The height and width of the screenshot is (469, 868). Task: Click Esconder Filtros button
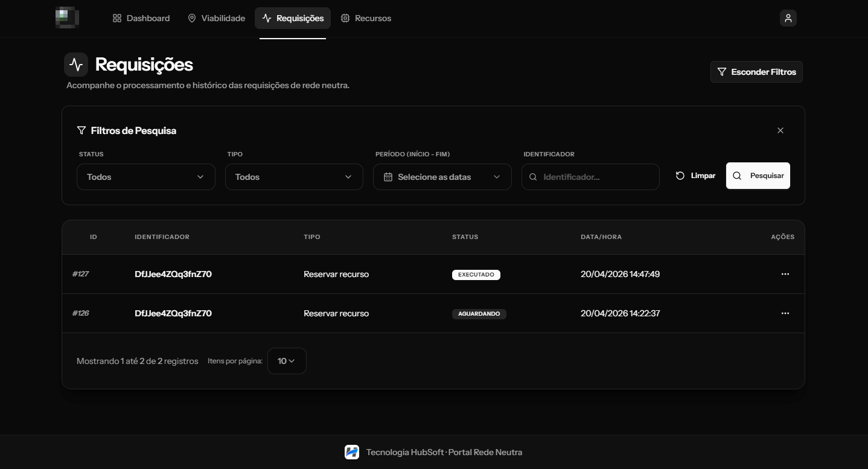pos(756,72)
